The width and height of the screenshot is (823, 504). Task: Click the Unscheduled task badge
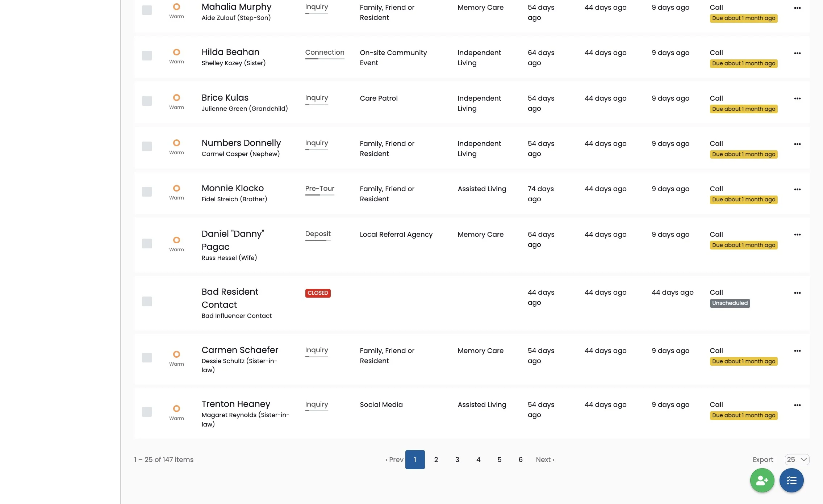(x=730, y=303)
